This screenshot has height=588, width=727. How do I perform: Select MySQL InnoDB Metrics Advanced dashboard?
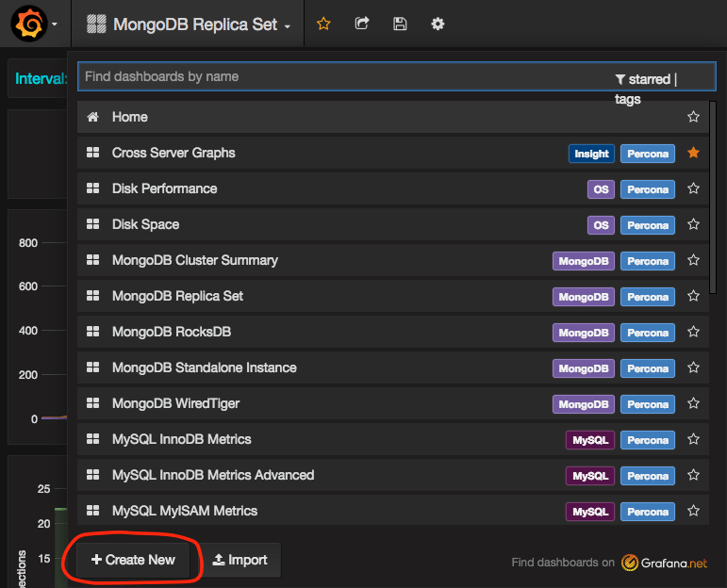(x=213, y=475)
